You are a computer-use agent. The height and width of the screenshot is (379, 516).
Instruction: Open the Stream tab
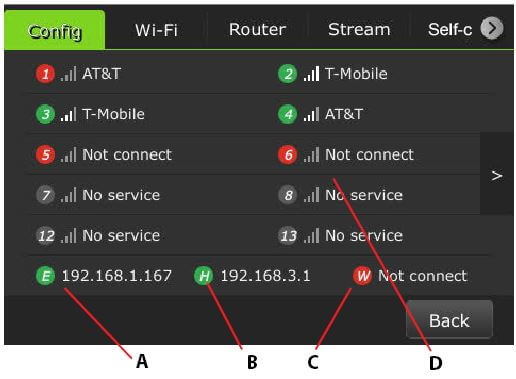[x=359, y=30]
